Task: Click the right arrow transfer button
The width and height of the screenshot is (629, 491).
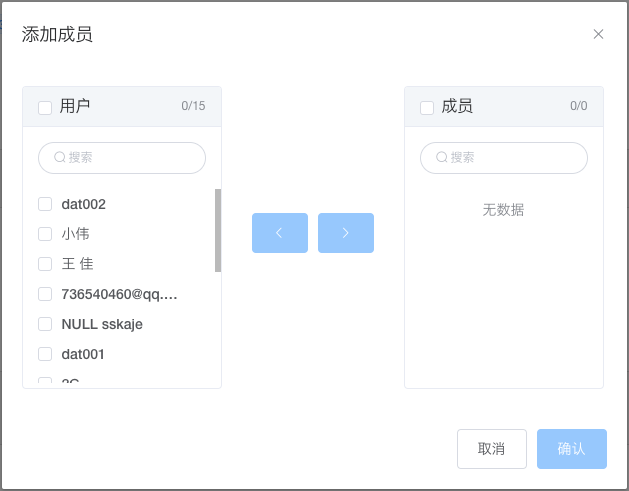Action: pos(346,233)
